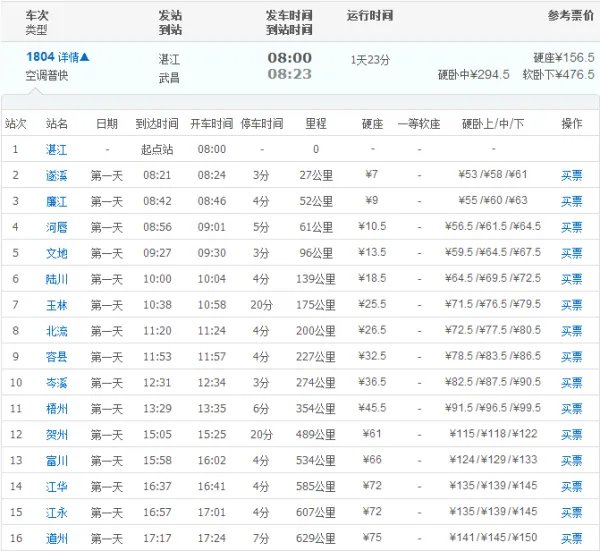Viewport: 600px width, 551px height.
Task: Open the 遂溪 station link
Action: [57, 175]
